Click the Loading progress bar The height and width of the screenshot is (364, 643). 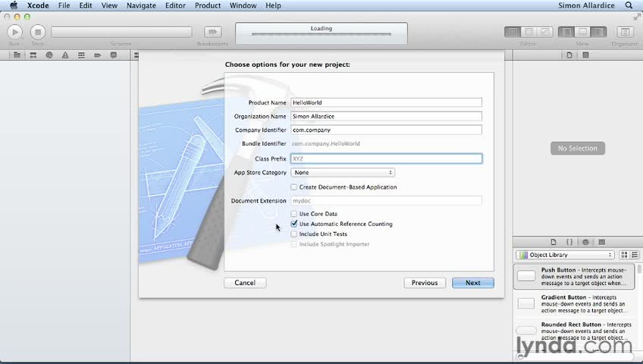[x=321, y=34]
